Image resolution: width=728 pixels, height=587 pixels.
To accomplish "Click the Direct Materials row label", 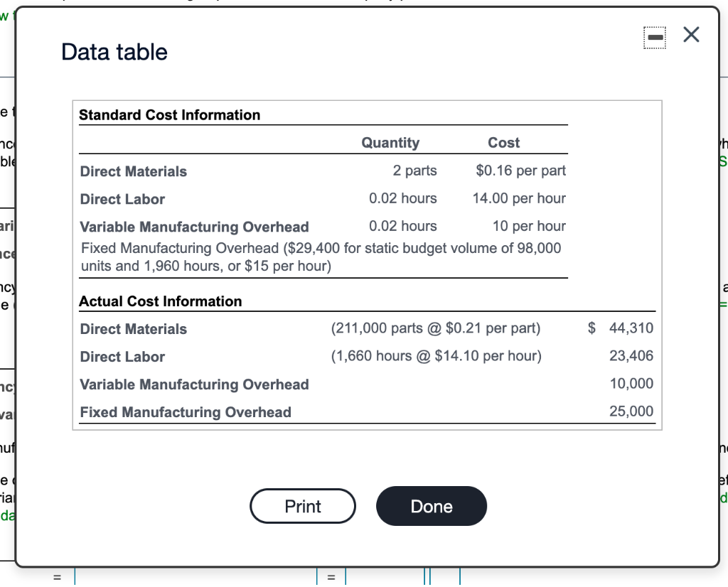I will [133, 171].
